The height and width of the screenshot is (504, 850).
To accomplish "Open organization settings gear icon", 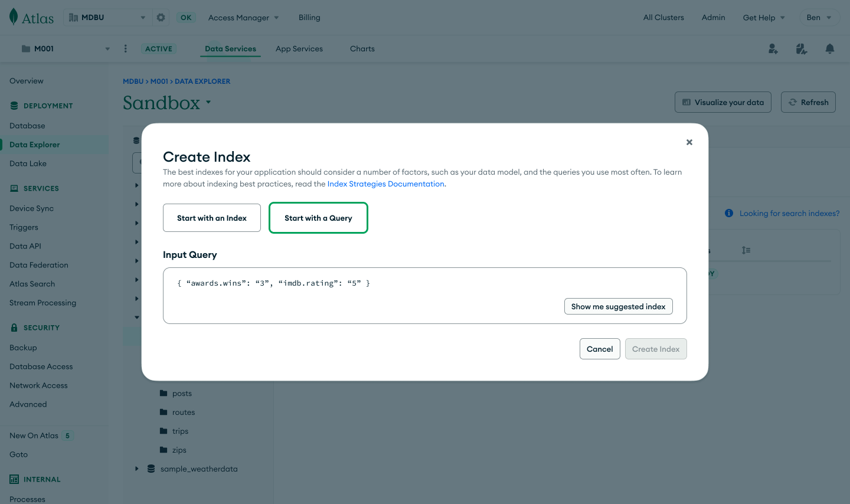I will click(x=161, y=18).
